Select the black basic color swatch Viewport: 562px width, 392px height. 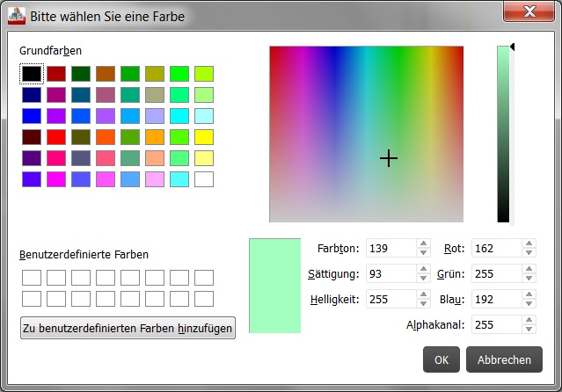(x=31, y=74)
